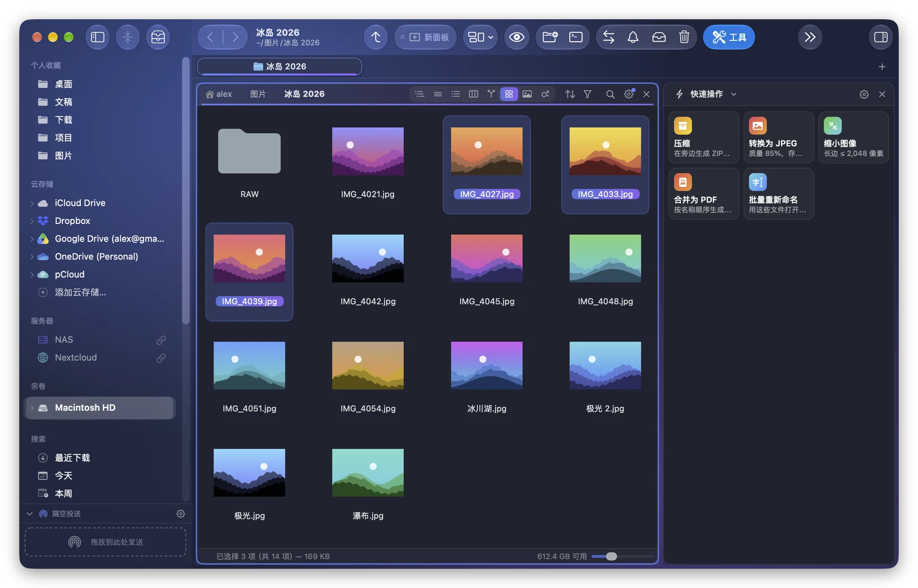Expand Macintosh HD volume

pyautogui.click(x=32, y=408)
